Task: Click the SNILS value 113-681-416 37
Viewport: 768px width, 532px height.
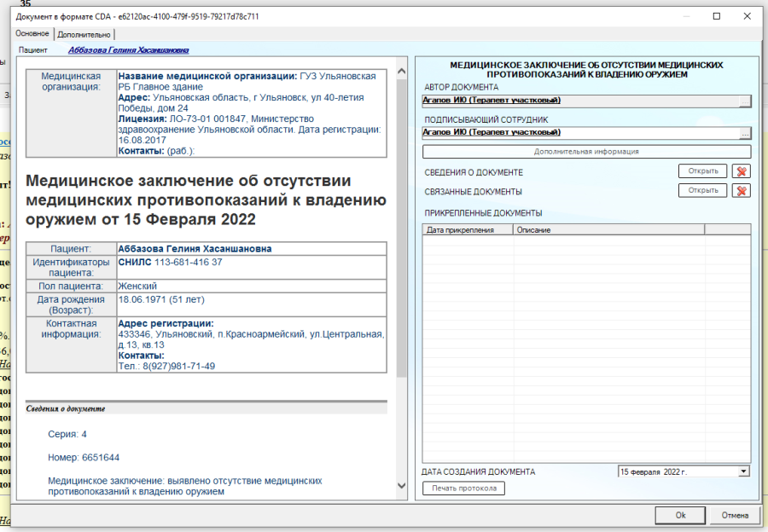Action: 188,263
